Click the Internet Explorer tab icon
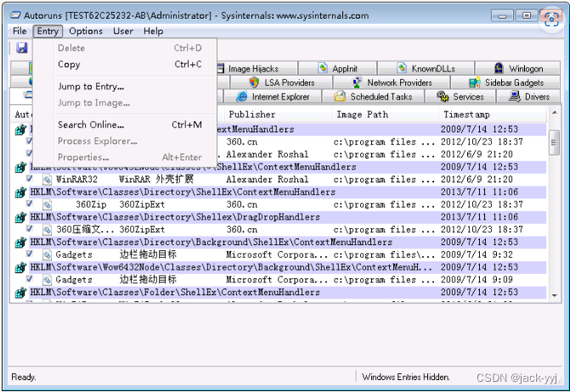The height and width of the screenshot is (392, 570). pyautogui.click(x=242, y=97)
